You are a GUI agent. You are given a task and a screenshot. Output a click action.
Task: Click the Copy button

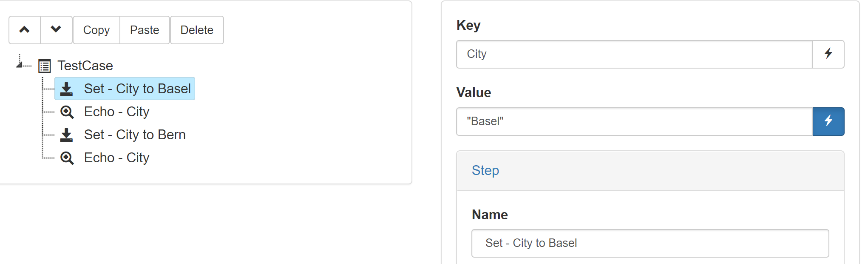[96, 30]
